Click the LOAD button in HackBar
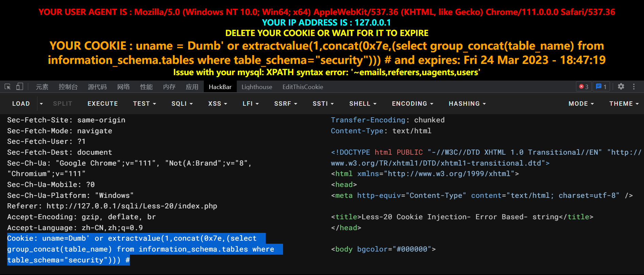Viewport: 644px width, 275px height. click(21, 104)
